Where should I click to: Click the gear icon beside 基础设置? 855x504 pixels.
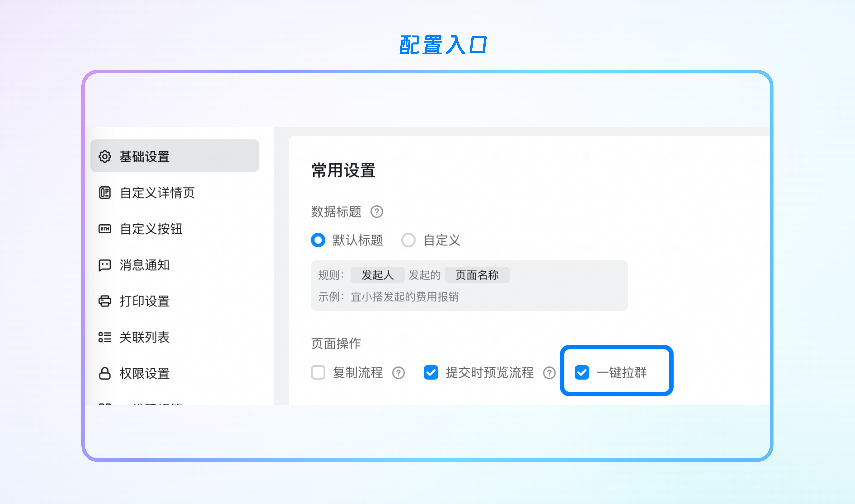click(105, 157)
